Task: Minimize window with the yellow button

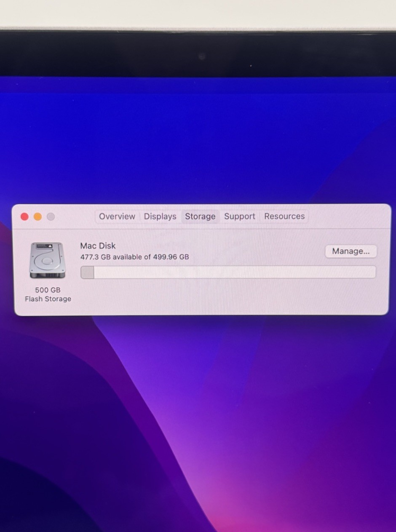Action: (x=38, y=217)
